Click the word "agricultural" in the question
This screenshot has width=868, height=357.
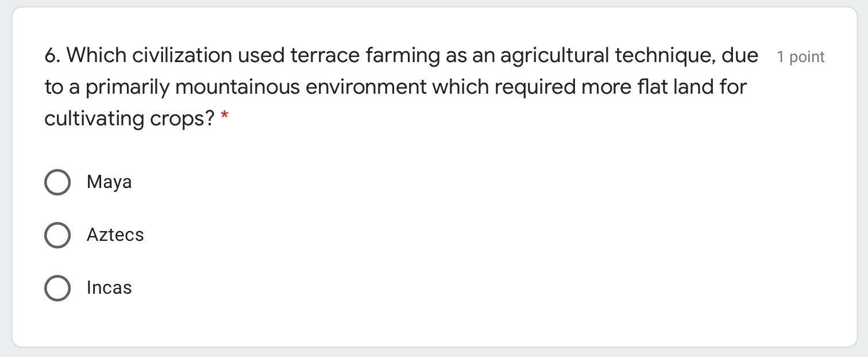pyautogui.click(x=554, y=56)
